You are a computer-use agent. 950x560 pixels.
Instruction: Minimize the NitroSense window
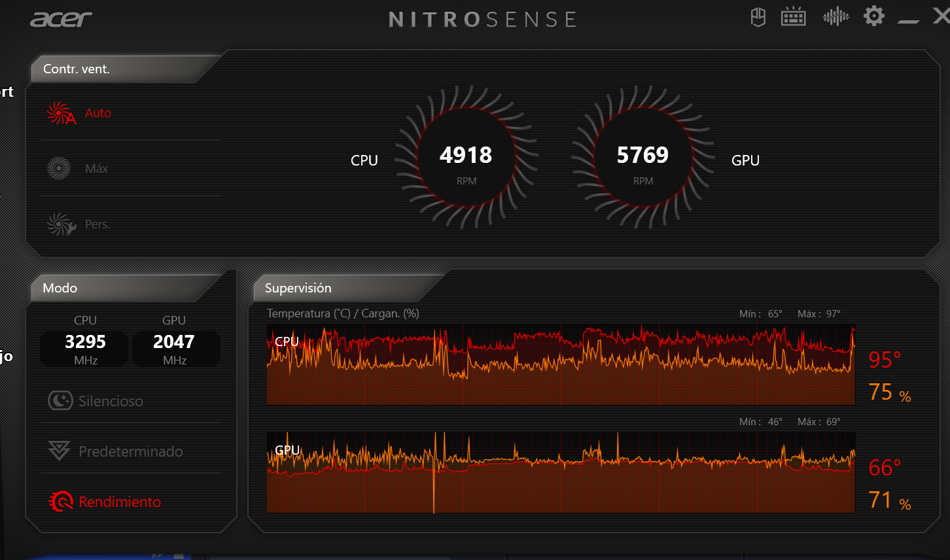click(x=909, y=22)
